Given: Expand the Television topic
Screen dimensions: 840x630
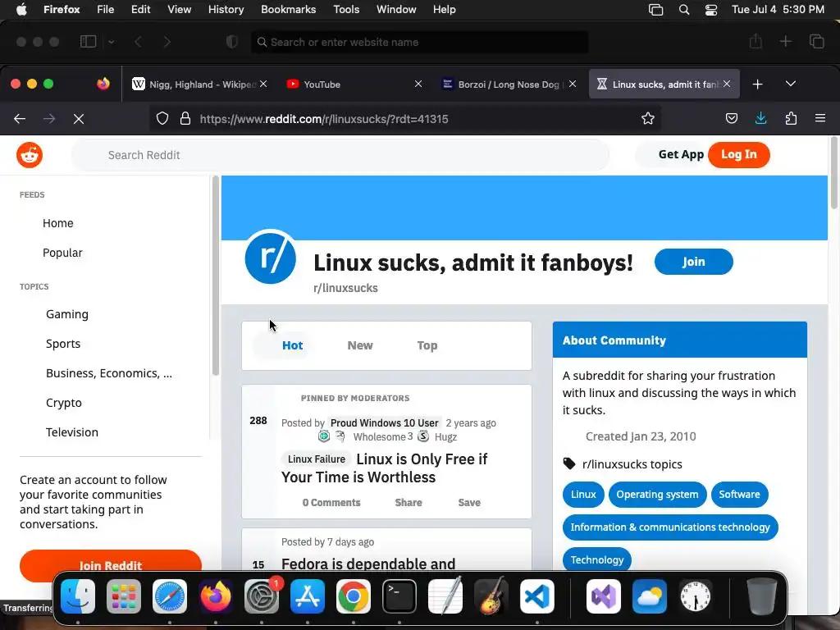Looking at the screenshot, I should click(72, 432).
